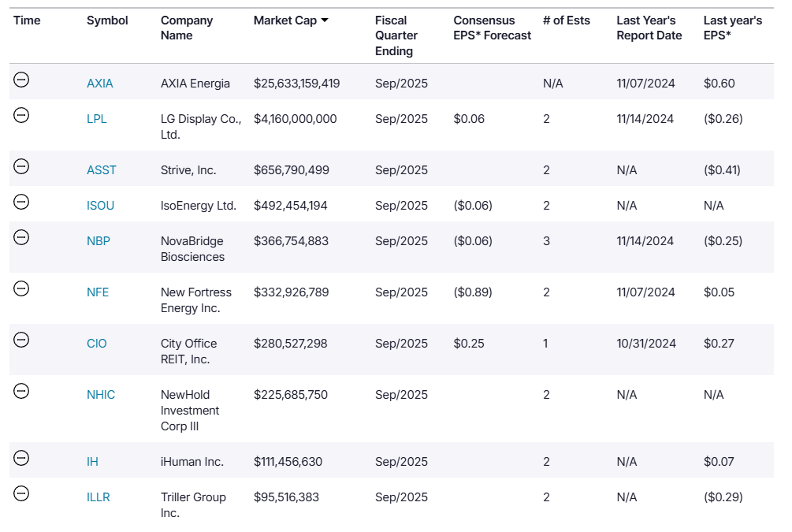The height and width of the screenshot is (532, 792).
Task: Select the Symbol column header
Action: (107, 20)
